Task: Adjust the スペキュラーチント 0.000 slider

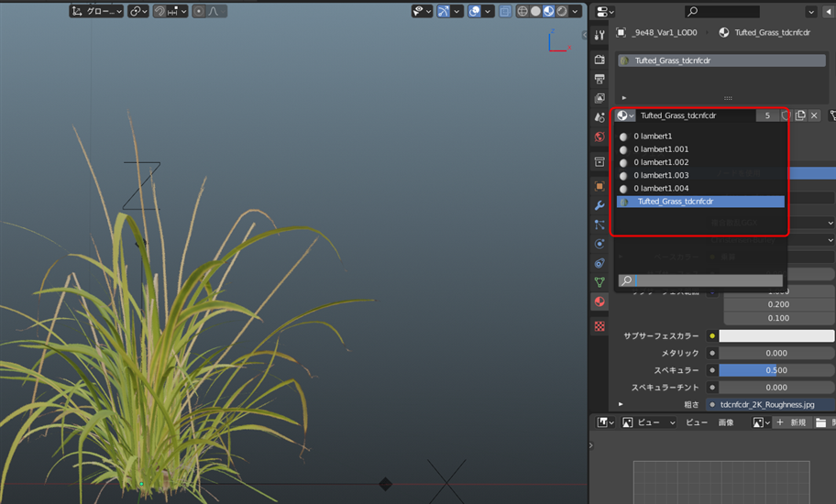Action: tap(776, 388)
